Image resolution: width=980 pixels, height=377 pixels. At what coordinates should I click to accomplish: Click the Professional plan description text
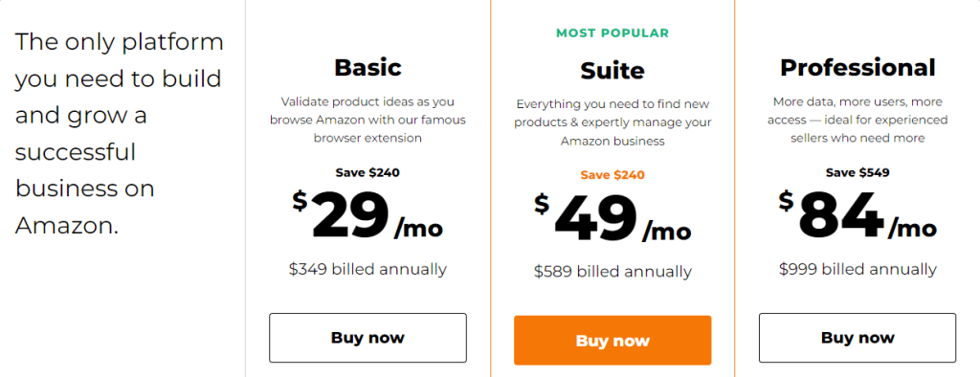point(857,120)
